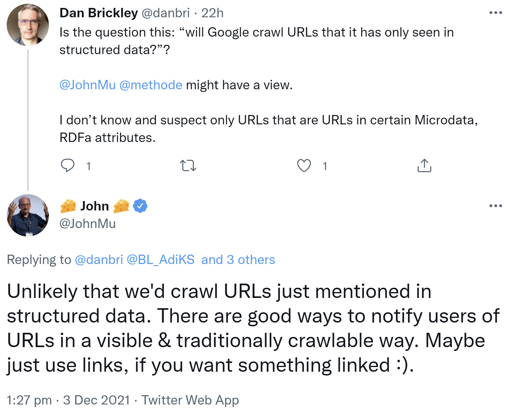Click the @methode mention link
The height and width of the screenshot is (420, 510).
151,85
